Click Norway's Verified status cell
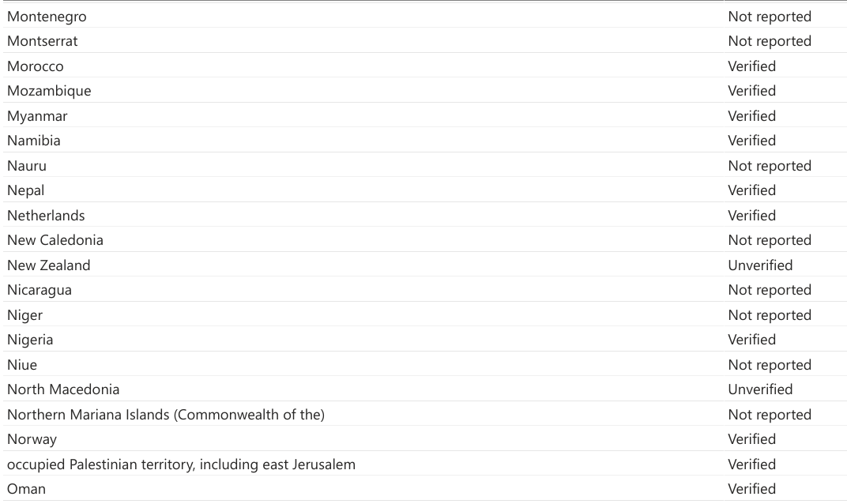 (751, 439)
